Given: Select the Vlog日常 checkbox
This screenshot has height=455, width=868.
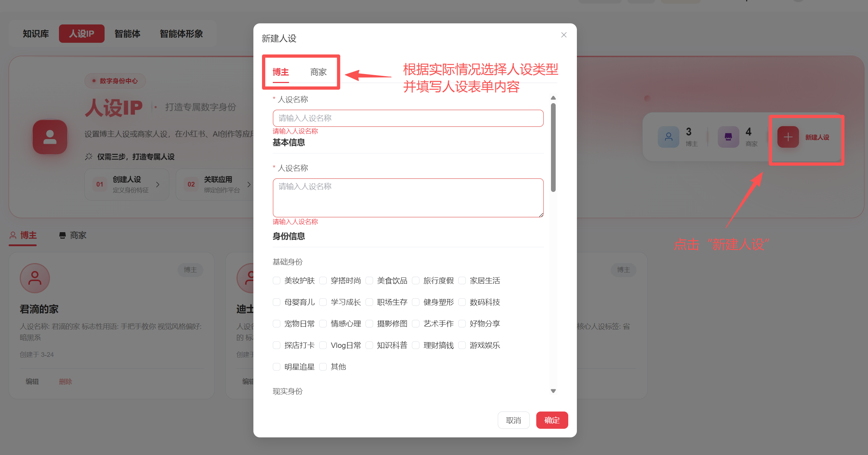Looking at the screenshot, I should (x=323, y=345).
